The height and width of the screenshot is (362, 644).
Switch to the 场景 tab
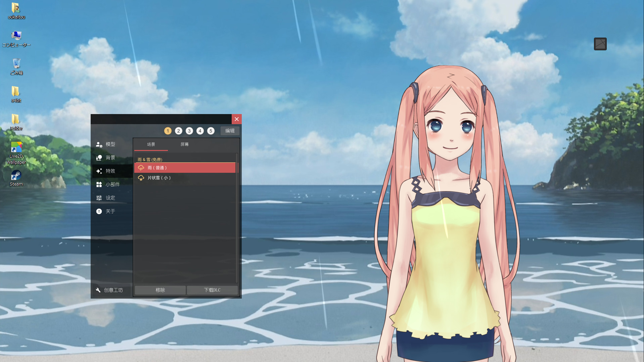(x=150, y=145)
